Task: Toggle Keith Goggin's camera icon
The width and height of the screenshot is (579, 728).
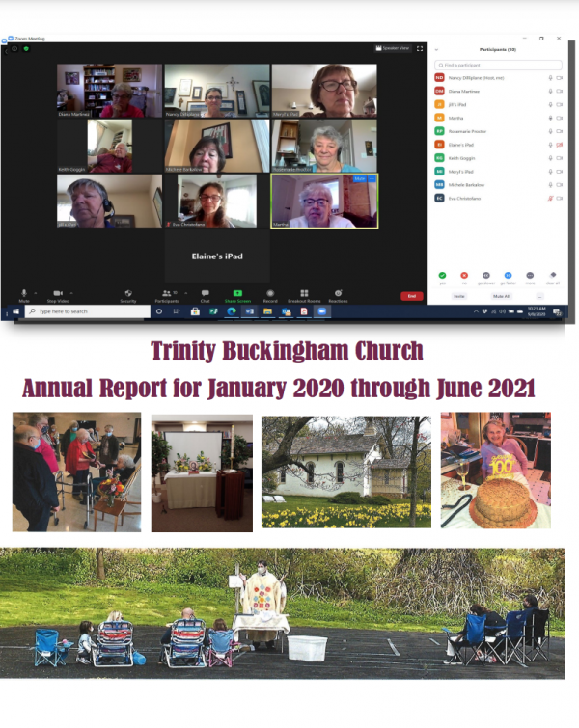Action: [x=560, y=158]
